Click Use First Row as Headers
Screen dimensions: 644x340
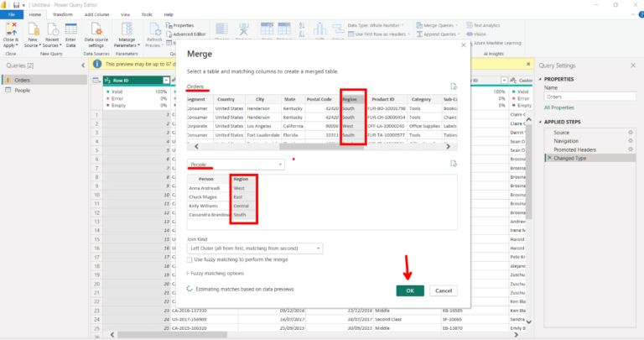point(379,34)
